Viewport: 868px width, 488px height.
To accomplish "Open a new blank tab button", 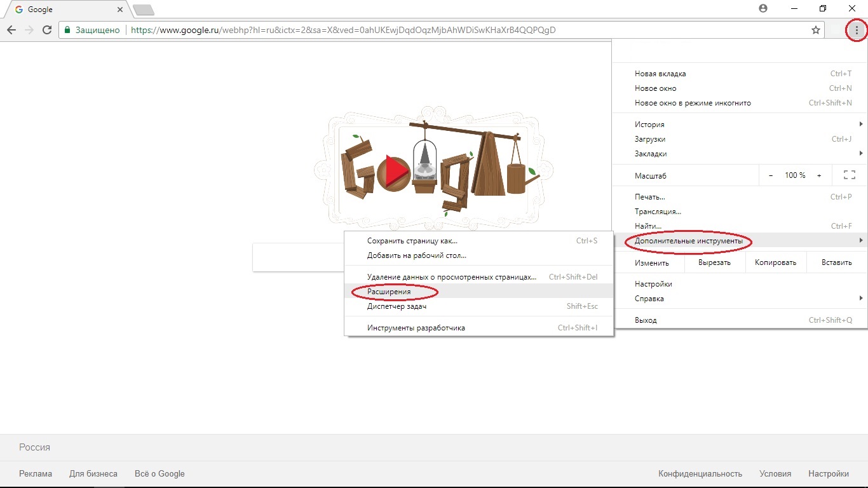I will [x=144, y=10].
